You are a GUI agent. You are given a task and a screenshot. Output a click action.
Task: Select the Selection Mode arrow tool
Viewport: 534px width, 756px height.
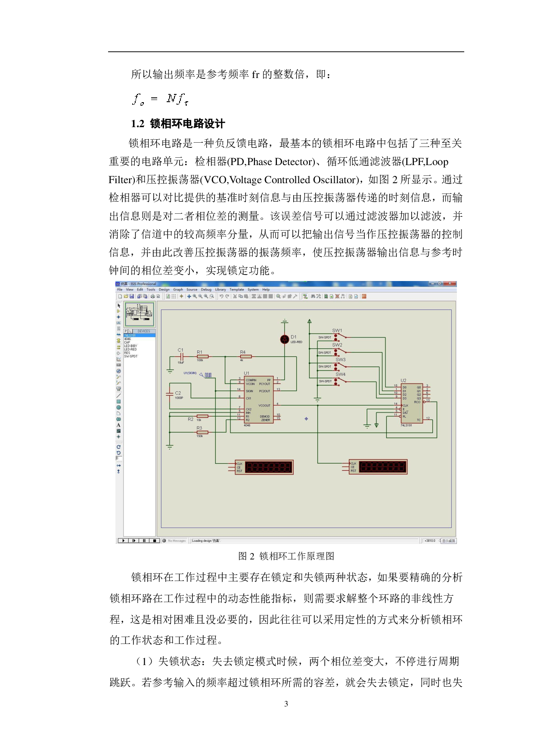click(x=118, y=306)
